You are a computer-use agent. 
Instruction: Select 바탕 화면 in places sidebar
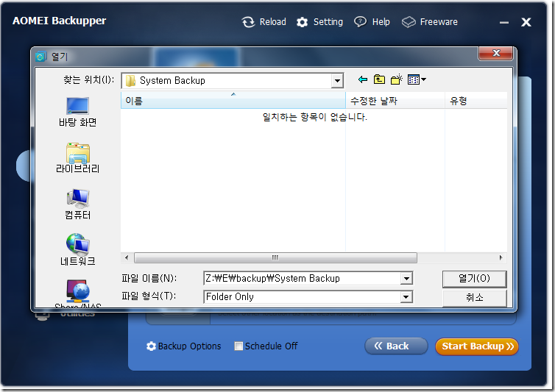[77, 112]
